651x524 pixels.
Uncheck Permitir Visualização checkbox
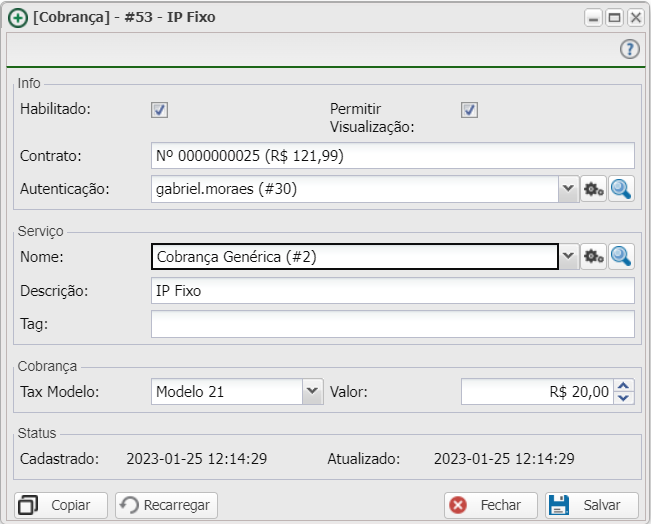click(x=469, y=110)
